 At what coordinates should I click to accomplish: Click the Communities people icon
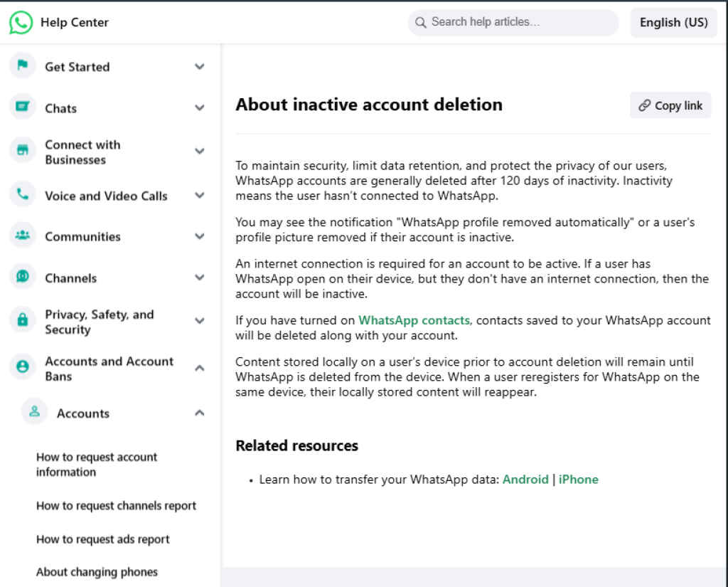[23, 236]
